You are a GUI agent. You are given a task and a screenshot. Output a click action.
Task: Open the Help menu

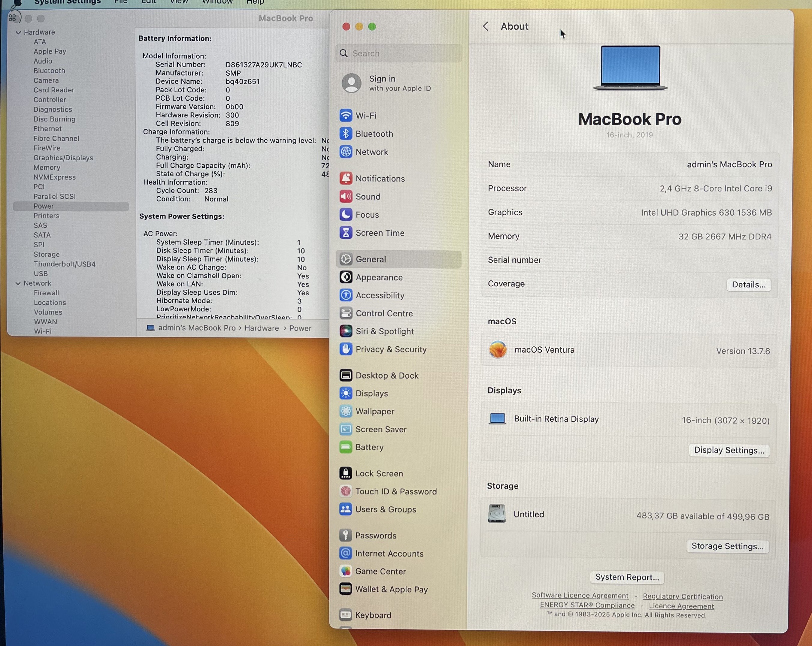point(255,2)
